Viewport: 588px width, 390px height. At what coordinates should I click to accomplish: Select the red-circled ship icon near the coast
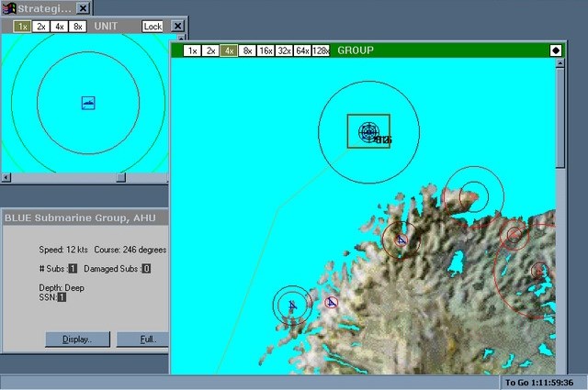click(331, 302)
